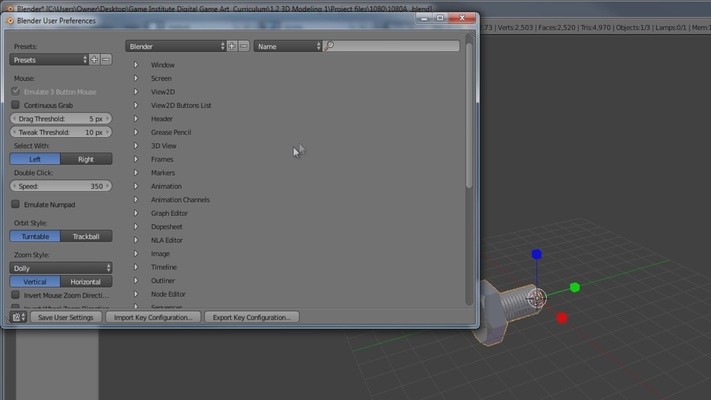Remove mouse preset with minus icon
This screenshot has width=711, height=400.
click(106, 59)
